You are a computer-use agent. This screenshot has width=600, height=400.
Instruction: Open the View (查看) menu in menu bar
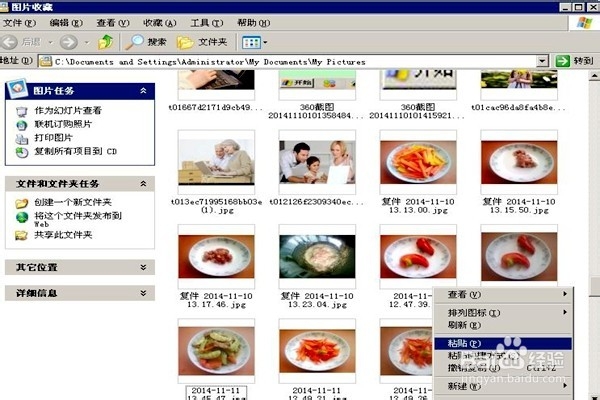113,23
